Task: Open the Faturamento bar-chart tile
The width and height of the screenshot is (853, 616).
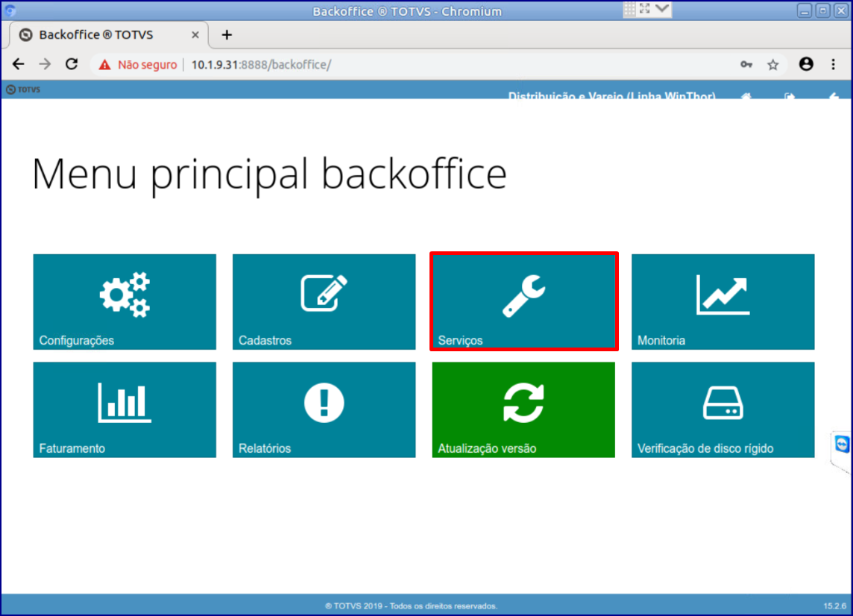Action: (x=125, y=409)
